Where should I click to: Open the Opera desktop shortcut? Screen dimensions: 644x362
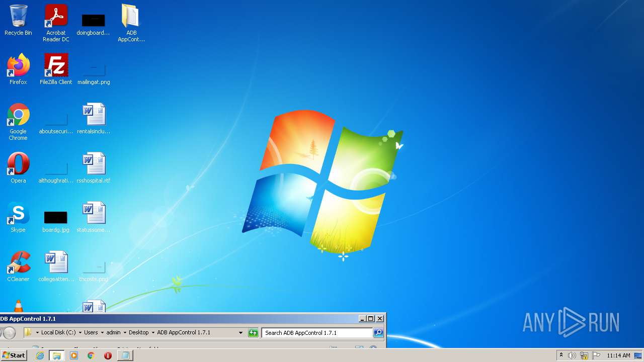click(x=18, y=168)
